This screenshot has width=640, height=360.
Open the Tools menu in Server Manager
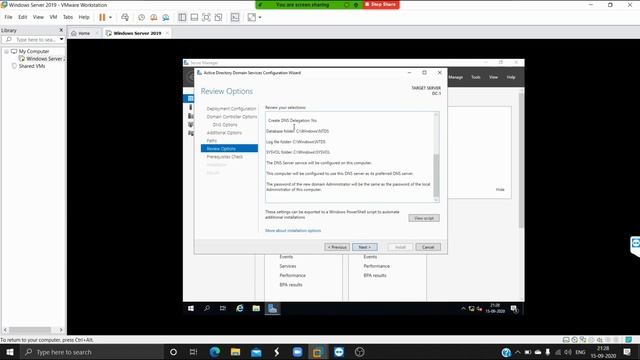click(476, 77)
